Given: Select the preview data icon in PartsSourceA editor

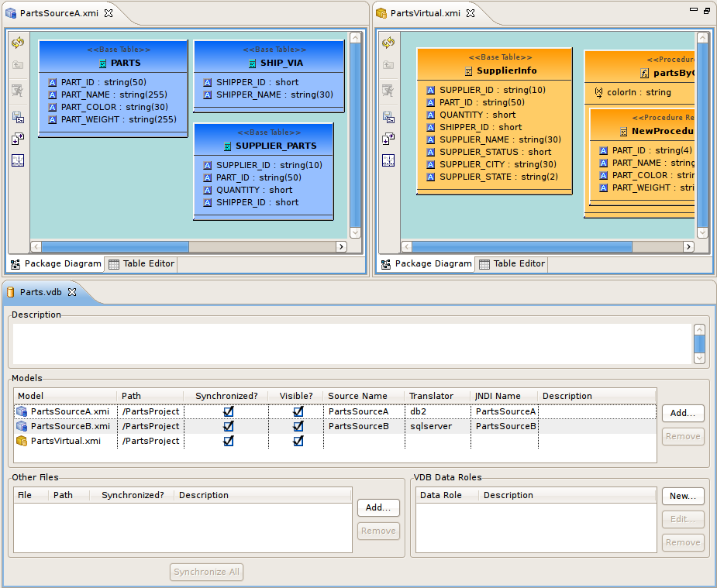Looking at the screenshot, I should (18, 90).
